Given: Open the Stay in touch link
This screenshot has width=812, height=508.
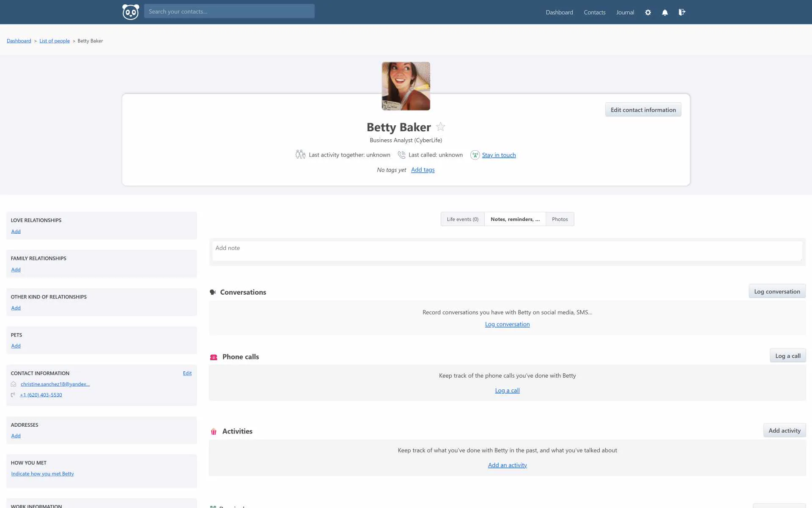Looking at the screenshot, I should (499, 155).
